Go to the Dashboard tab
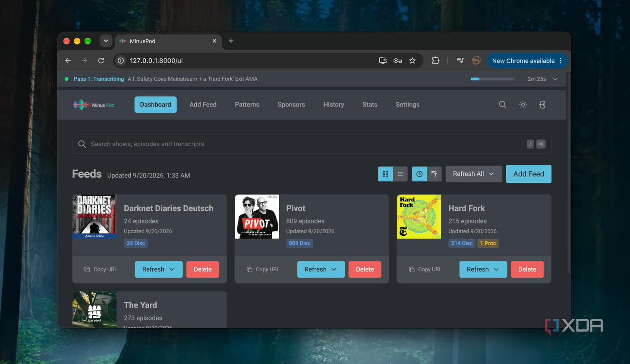This screenshot has height=364, width=630. tap(155, 105)
